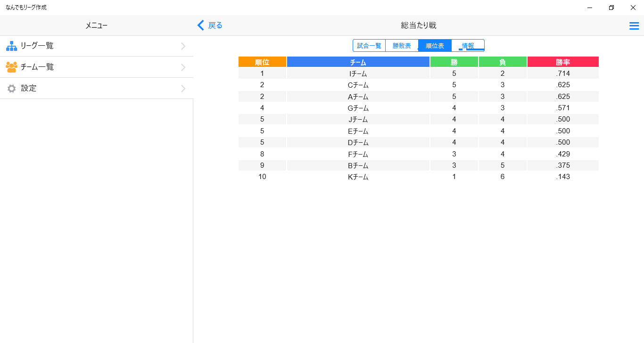
Task: Switch to the 試合一覧 tab
Action: [369, 46]
